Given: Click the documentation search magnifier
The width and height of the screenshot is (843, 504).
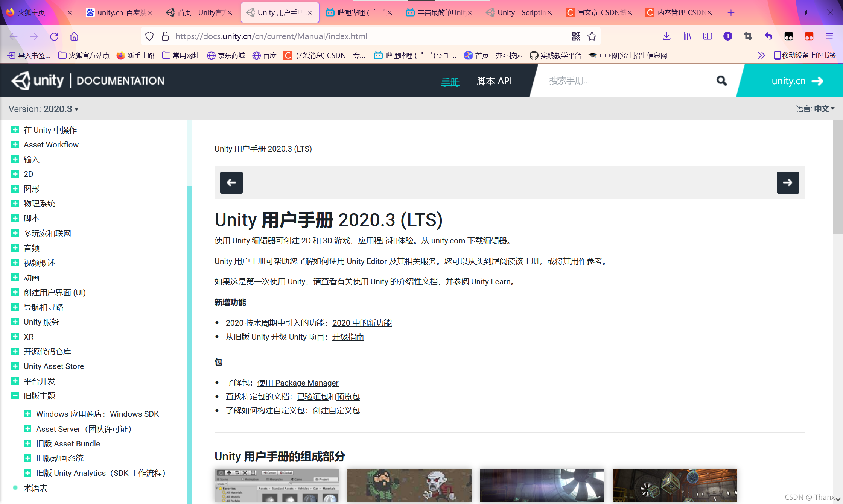Looking at the screenshot, I should (x=721, y=80).
